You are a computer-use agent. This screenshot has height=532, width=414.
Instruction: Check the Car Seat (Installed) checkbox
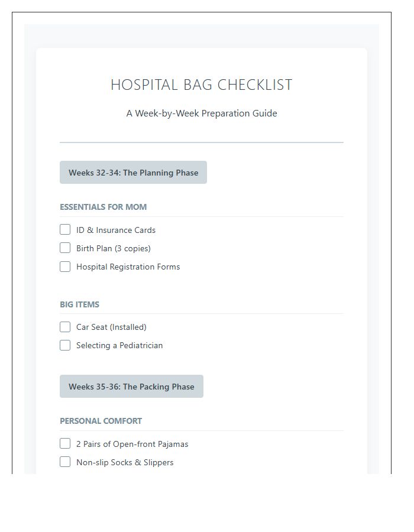coord(65,327)
